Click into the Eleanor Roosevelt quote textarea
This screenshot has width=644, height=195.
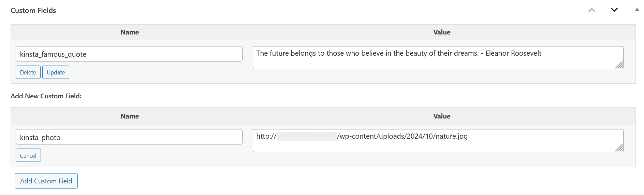pyautogui.click(x=438, y=58)
